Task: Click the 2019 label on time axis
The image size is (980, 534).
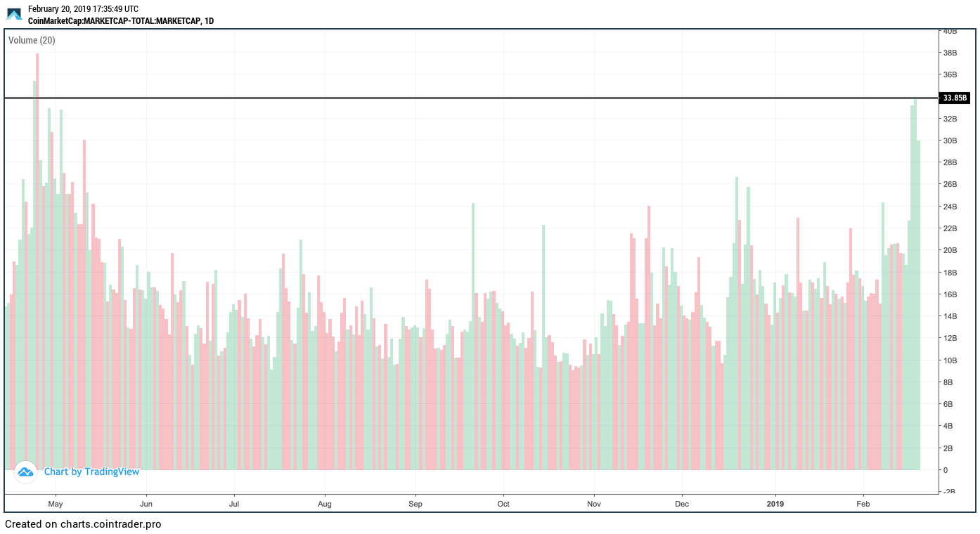Action: (x=775, y=504)
